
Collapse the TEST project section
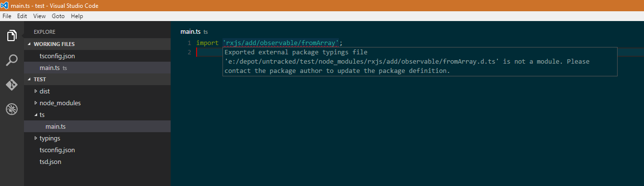click(29, 79)
